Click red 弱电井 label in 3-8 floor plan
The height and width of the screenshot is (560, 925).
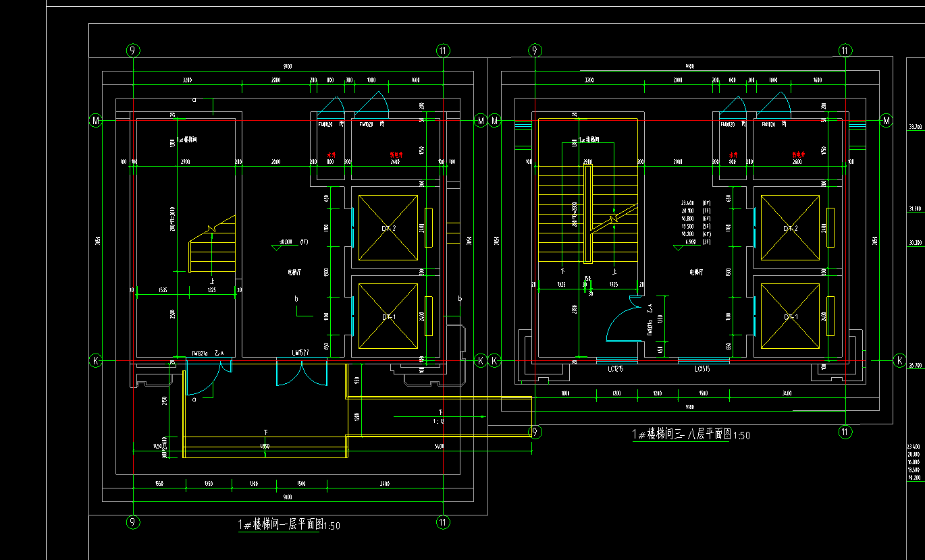pyautogui.click(x=799, y=155)
